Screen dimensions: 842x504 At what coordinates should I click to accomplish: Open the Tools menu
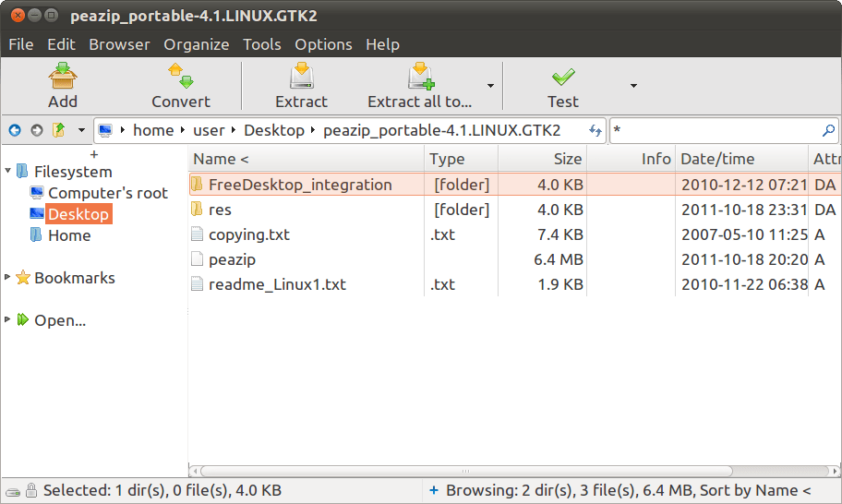(x=262, y=44)
